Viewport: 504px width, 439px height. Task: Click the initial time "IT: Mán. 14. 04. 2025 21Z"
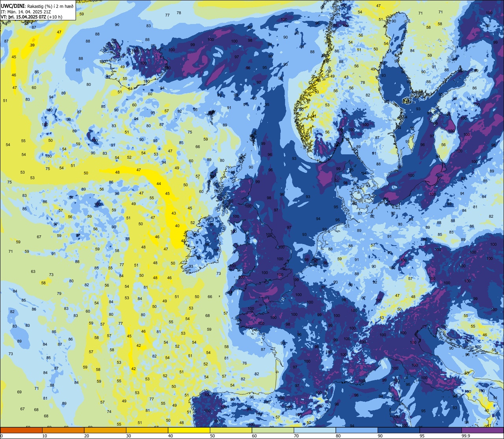26,11
